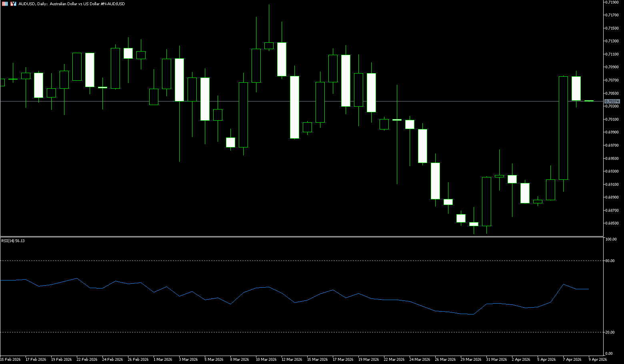The image size is (624, 364).
Task: Click the 0.71900 price on the price scale
Action: (x=612, y=2)
